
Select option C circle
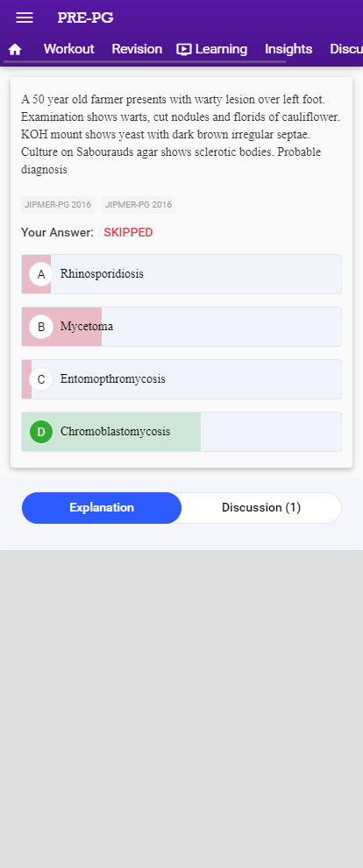pos(41,379)
